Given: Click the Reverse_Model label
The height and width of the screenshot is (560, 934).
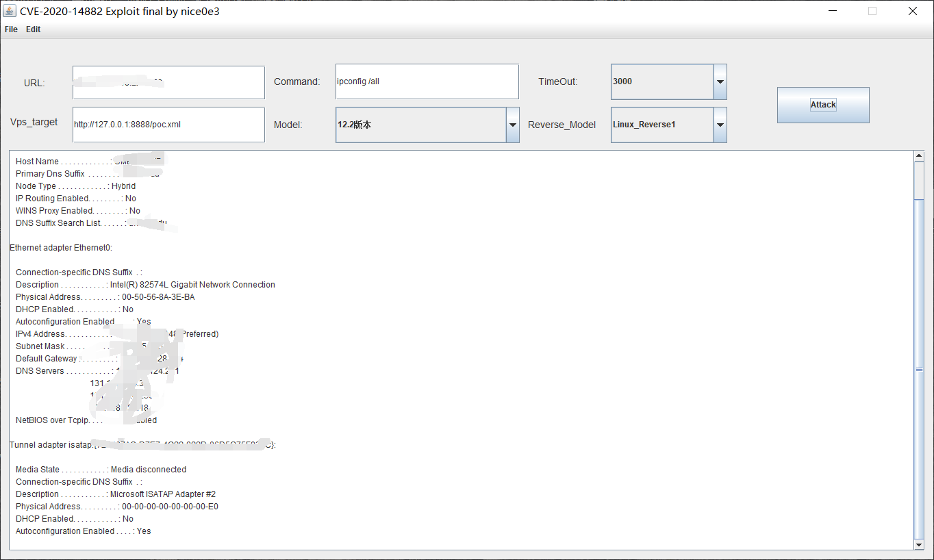Looking at the screenshot, I should [x=561, y=125].
